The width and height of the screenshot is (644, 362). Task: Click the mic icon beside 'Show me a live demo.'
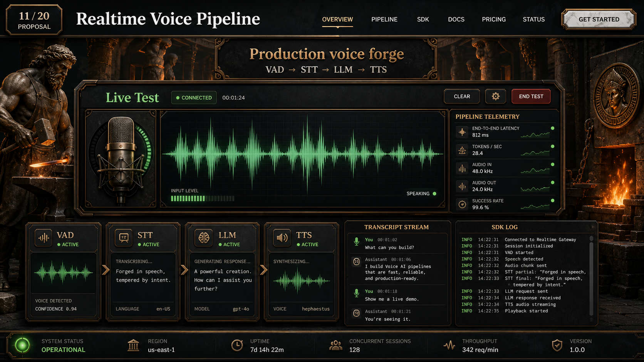(x=356, y=294)
